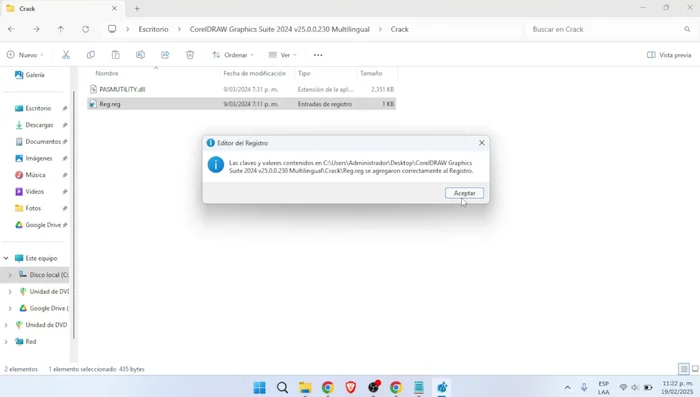
Task: Click the PC icon in the address bar
Action: coord(112,29)
